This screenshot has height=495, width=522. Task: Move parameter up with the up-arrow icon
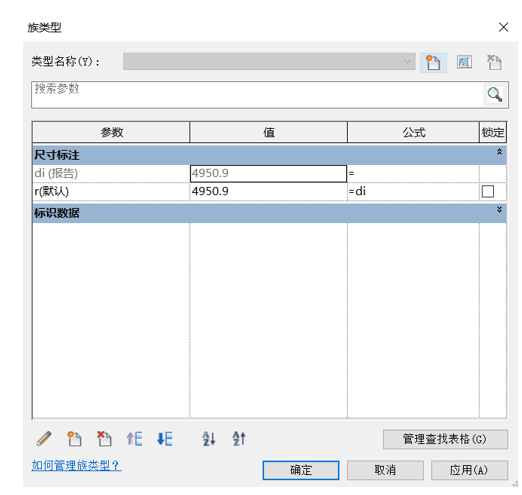click(x=134, y=438)
